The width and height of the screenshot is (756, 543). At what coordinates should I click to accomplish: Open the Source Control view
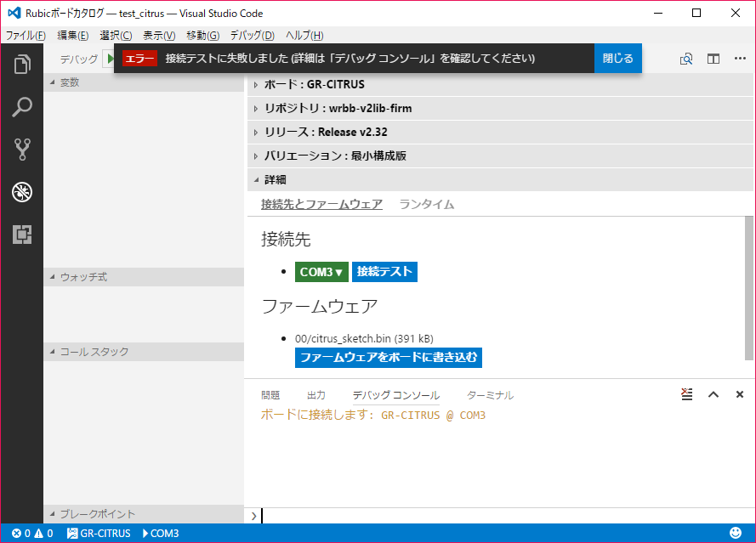22,150
